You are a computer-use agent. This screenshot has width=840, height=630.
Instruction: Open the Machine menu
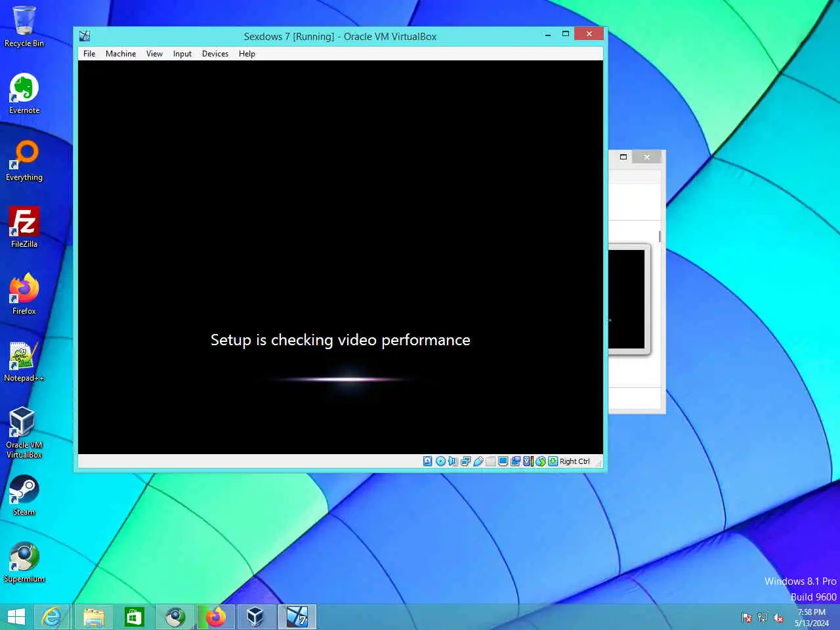[121, 54]
